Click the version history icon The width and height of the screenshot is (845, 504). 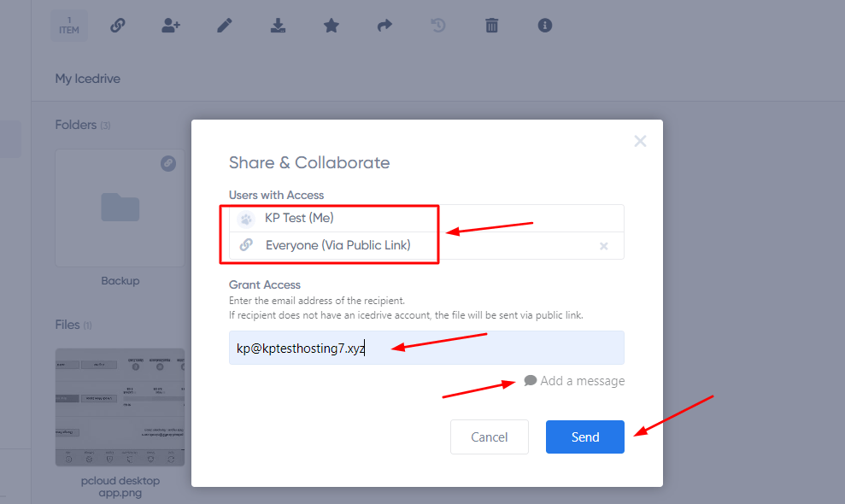[x=437, y=26]
